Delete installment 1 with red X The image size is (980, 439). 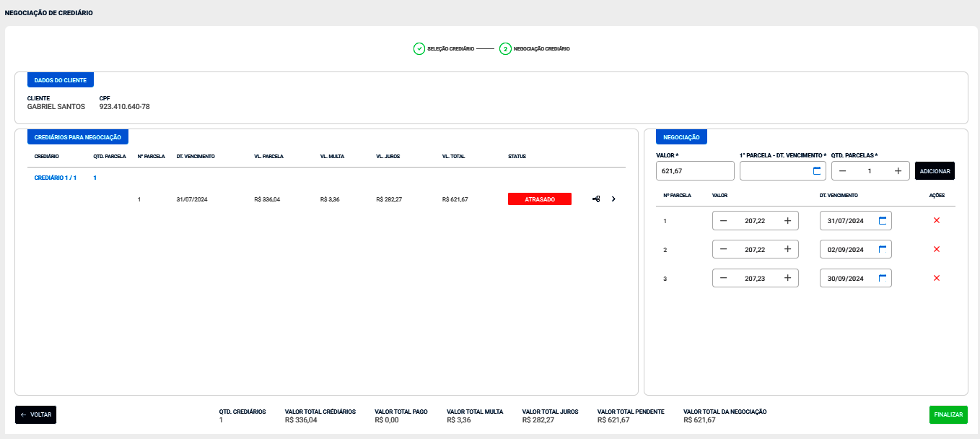coord(937,220)
